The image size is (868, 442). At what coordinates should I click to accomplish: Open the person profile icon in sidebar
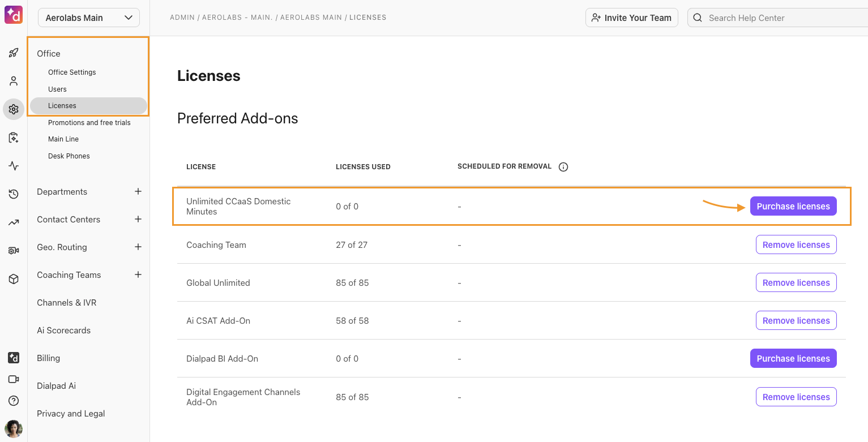click(14, 81)
